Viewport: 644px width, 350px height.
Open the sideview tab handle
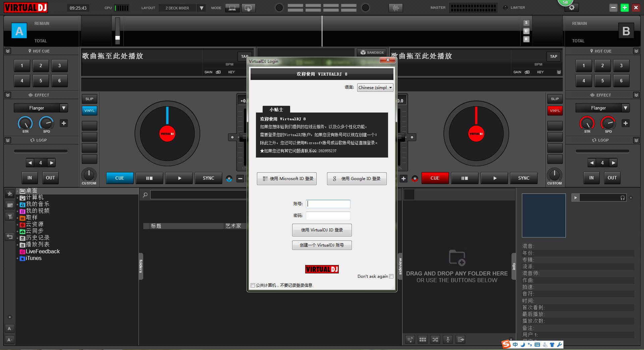400,266
